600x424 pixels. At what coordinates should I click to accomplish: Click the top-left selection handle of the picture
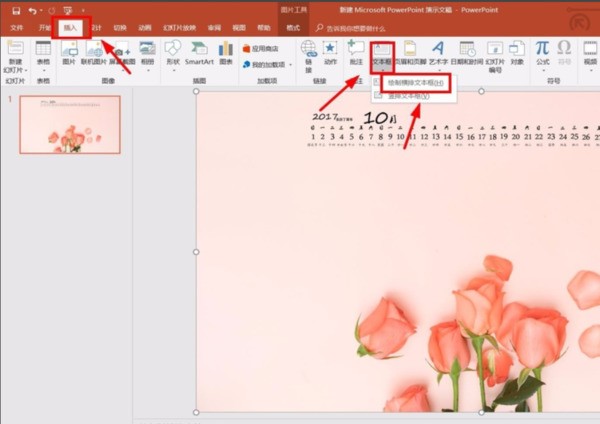pyautogui.click(x=196, y=91)
